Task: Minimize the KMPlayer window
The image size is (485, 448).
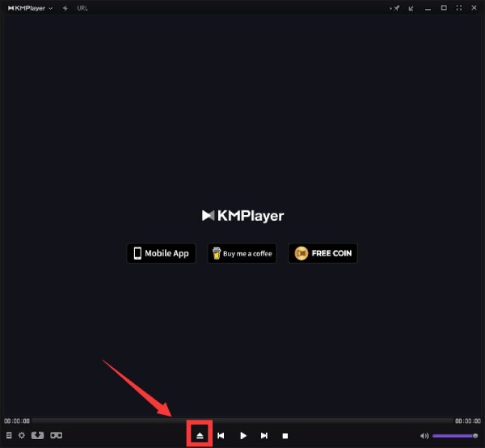Action: tap(428, 9)
